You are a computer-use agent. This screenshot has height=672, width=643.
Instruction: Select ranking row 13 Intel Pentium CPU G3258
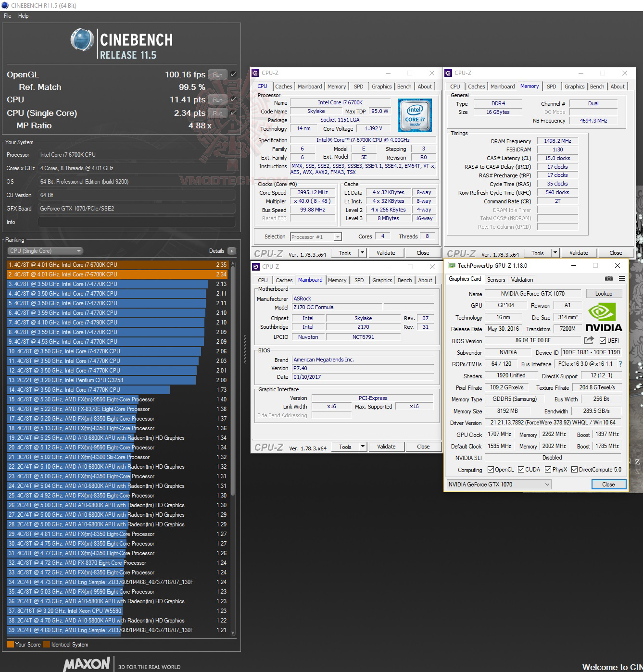point(118,380)
